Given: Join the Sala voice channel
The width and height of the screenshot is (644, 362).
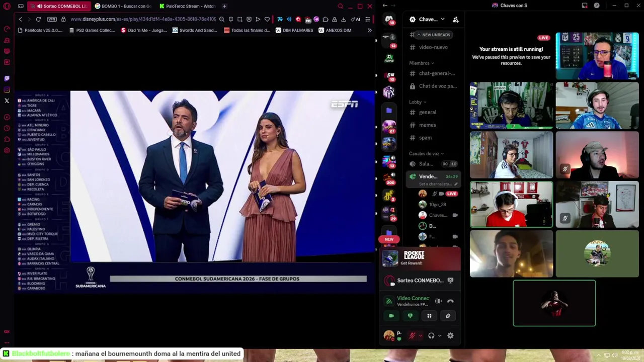Looking at the screenshot, I should pyautogui.click(x=433, y=164).
